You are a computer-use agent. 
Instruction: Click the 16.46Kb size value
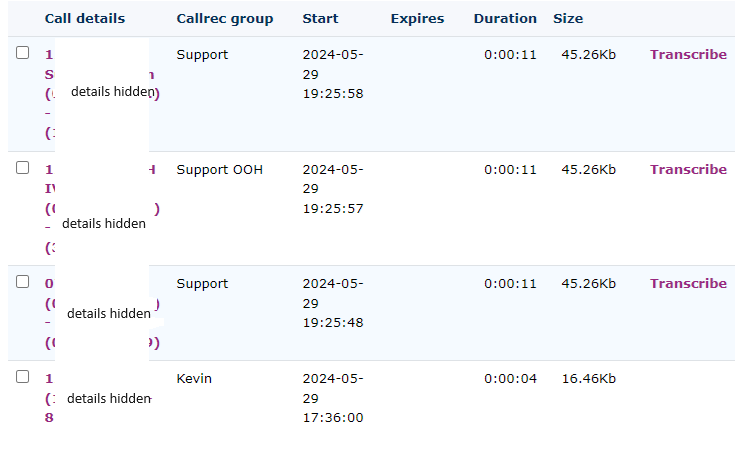pos(588,379)
